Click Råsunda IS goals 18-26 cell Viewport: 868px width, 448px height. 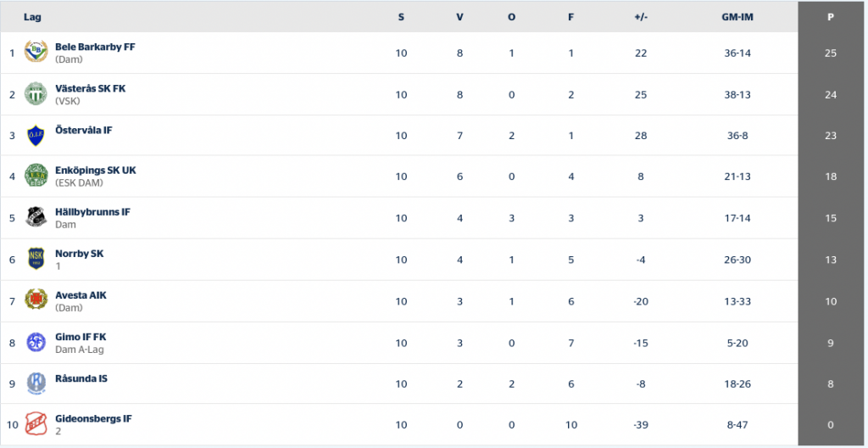tap(737, 384)
